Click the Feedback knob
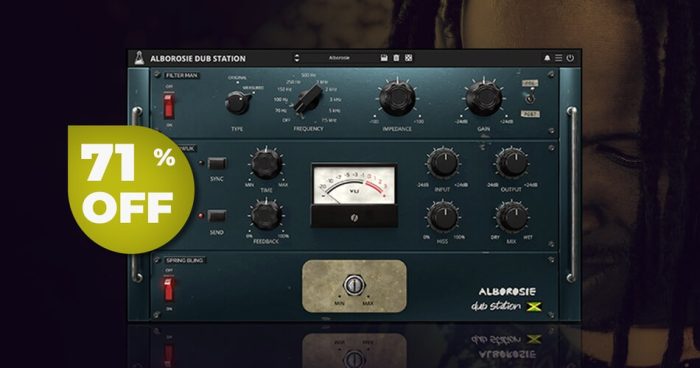This screenshot has width=700, height=368. tap(267, 215)
